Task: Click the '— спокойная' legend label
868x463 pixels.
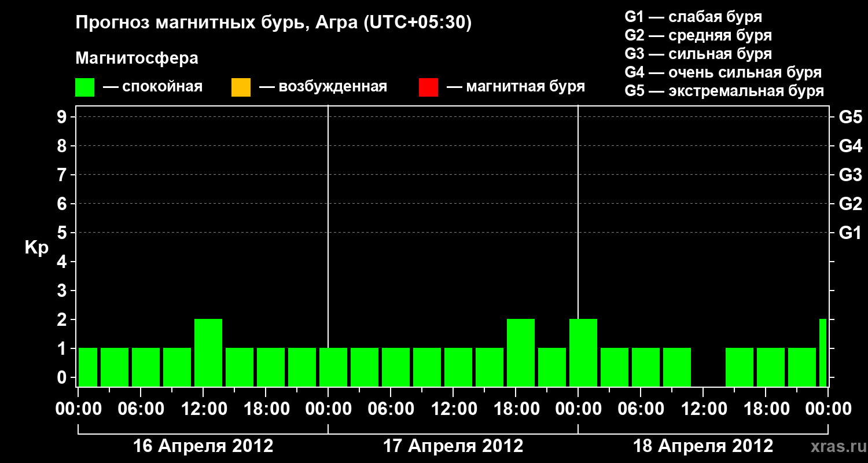Action: coord(153,87)
